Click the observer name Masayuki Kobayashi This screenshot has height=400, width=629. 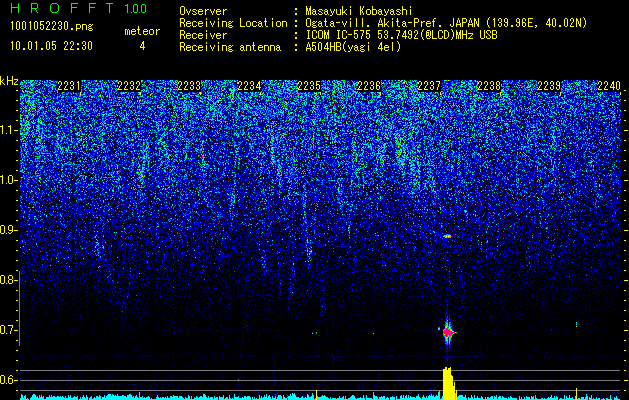359,11
